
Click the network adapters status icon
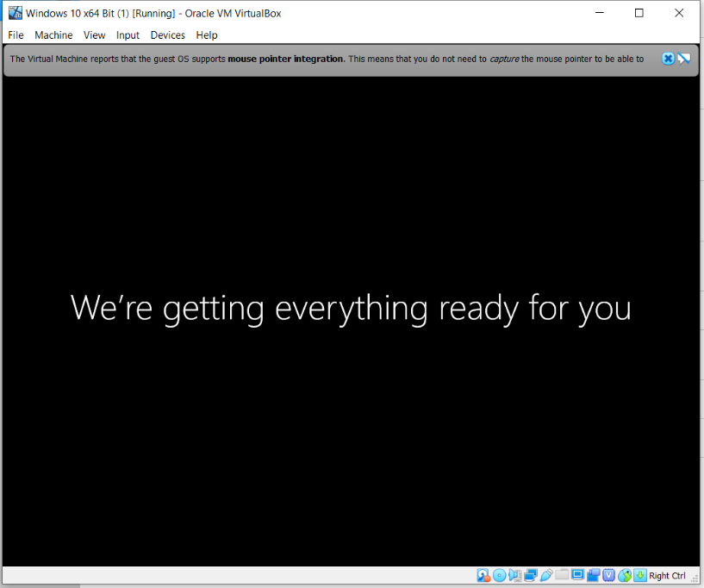(x=530, y=575)
